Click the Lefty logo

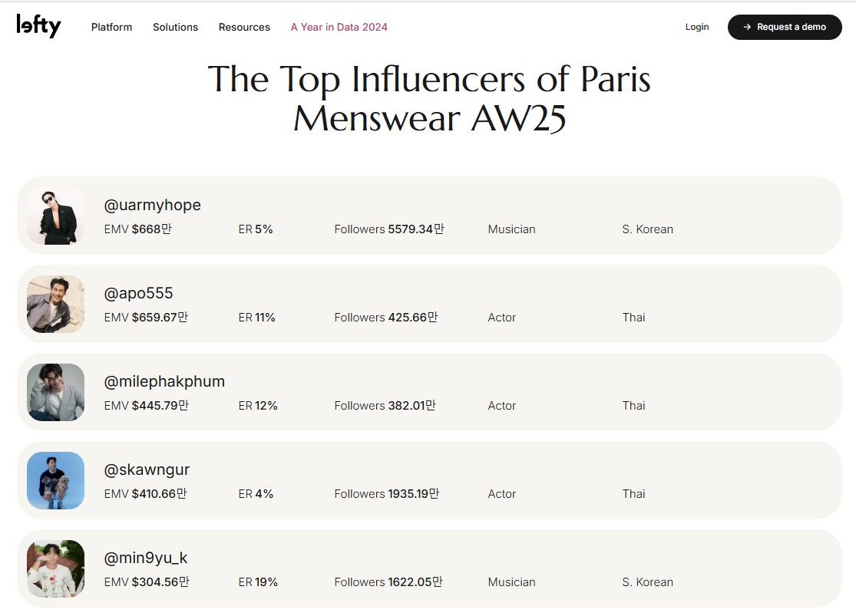click(x=38, y=26)
